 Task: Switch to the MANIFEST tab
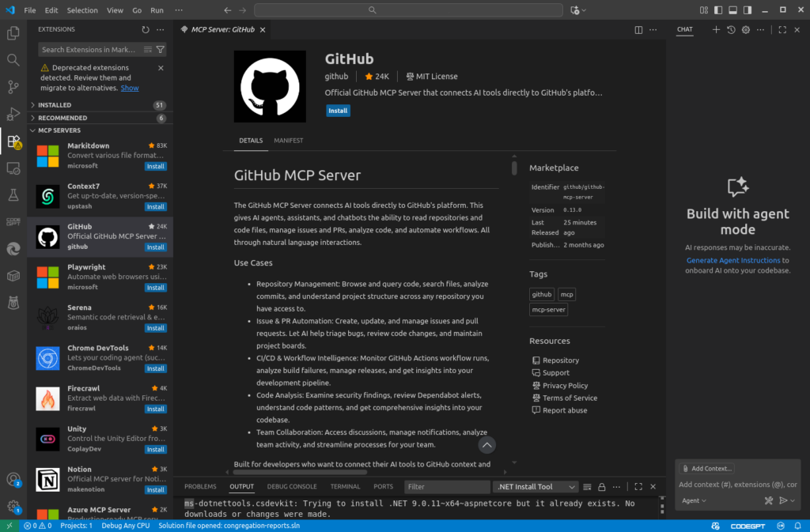tap(288, 140)
